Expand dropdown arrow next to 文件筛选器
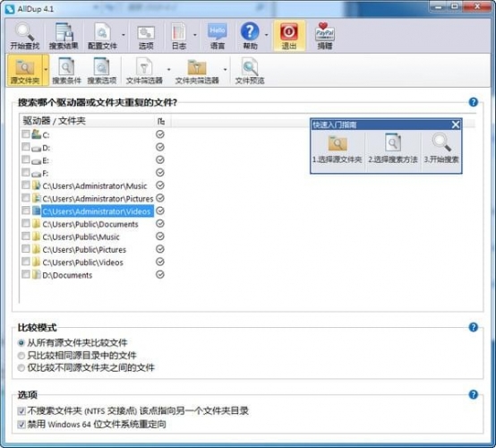 coord(168,70)
